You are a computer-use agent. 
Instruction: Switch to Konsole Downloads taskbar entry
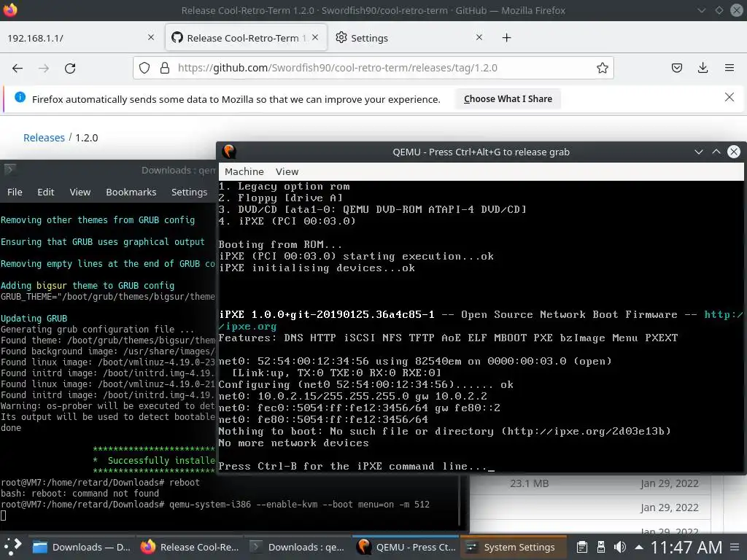point(298,547)
